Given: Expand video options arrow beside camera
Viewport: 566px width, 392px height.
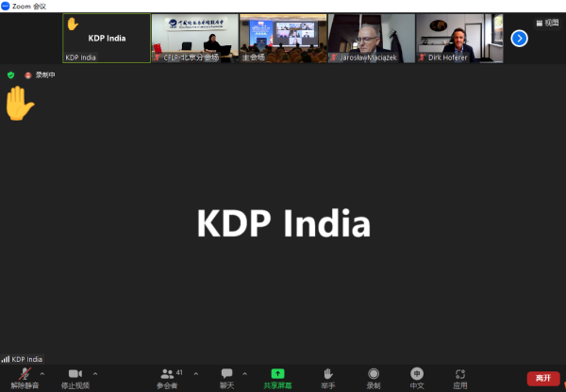Looking at the screenshot, I should tap(95, 373).
